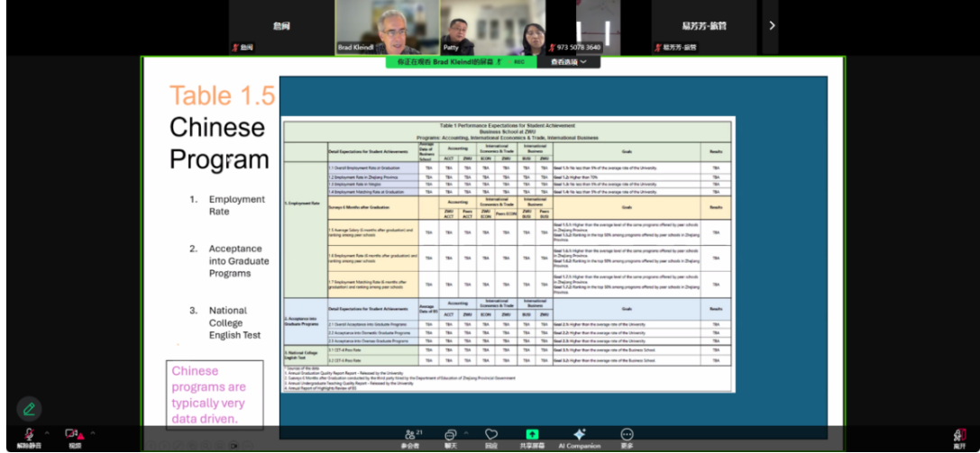Show next participants with the right arrow

(x=772, y=25)
